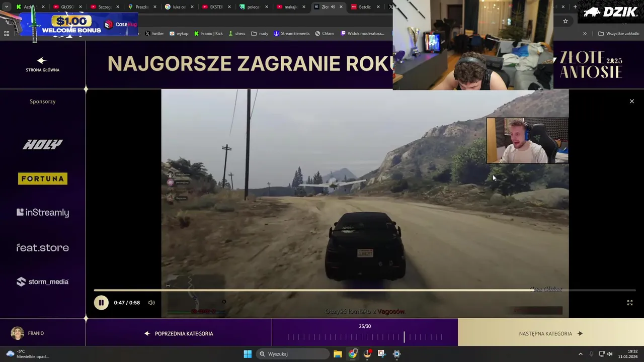The width and height of the screenshot is (644, 362).
Task: Go to Poprzednia Kategoria
Action: [x=179, y=333]
